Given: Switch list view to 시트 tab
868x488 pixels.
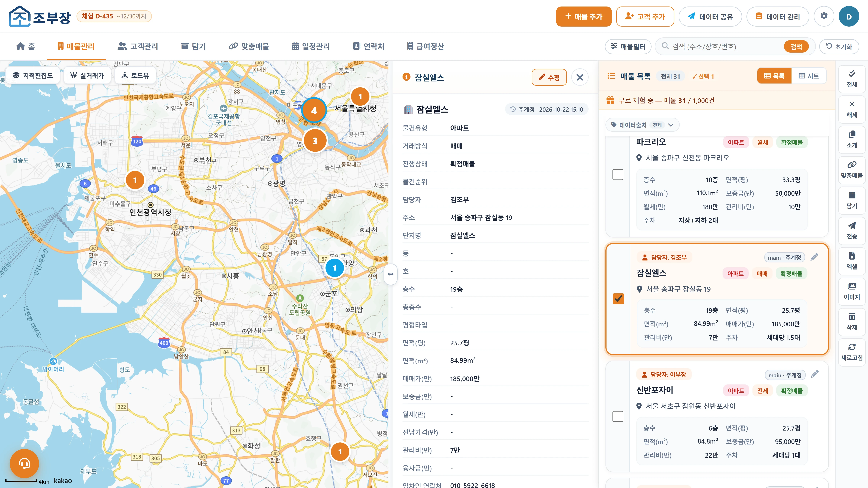Looking at the screenshot, I should point(809,76).
